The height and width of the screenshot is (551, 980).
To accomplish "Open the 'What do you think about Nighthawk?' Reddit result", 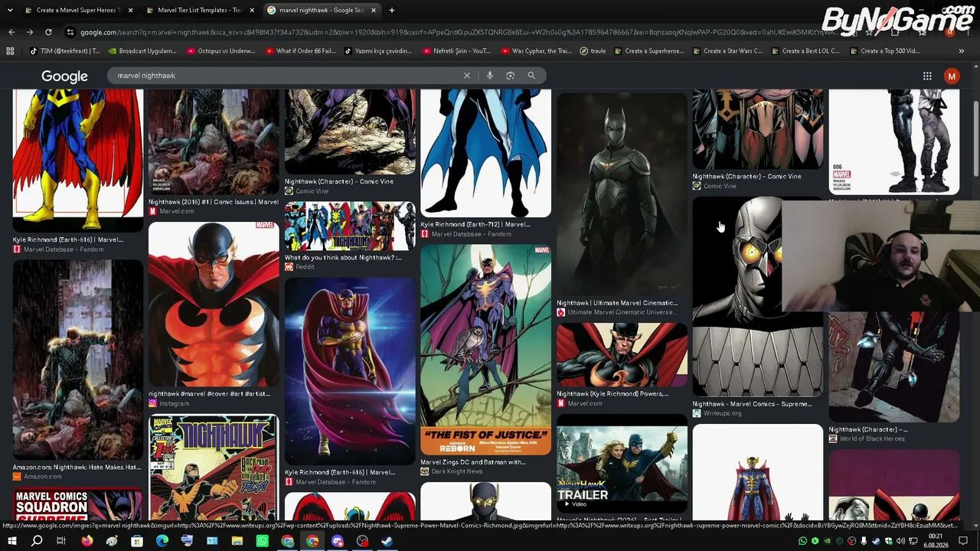I will tap(343, 258).
